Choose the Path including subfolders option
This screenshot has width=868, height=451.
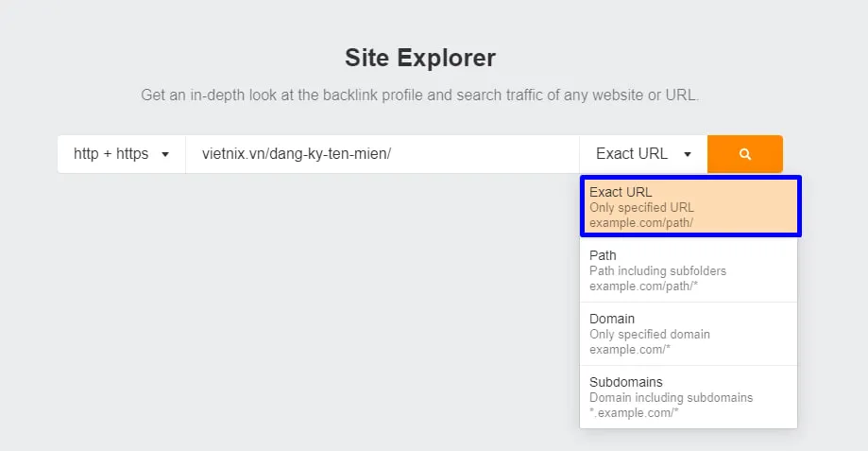689,270
